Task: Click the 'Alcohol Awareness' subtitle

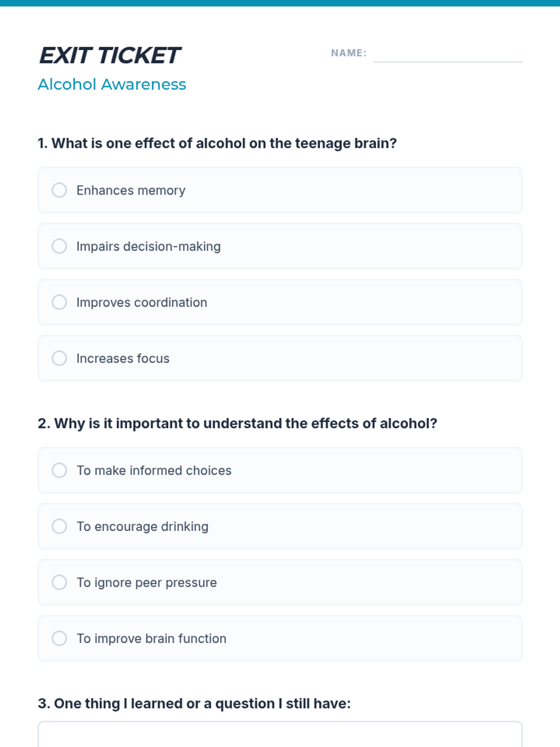Action: (x=112, y=85)
